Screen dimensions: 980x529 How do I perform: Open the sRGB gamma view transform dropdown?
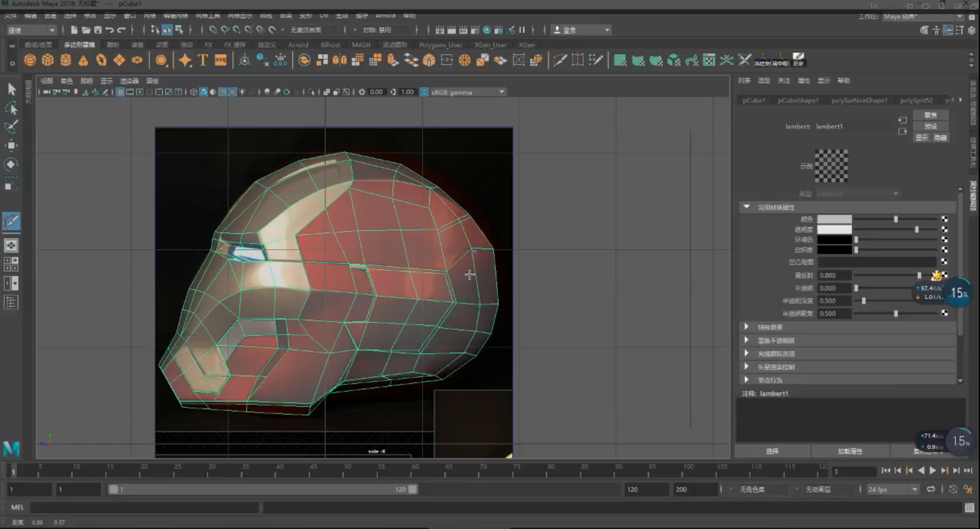click(468, 92)
